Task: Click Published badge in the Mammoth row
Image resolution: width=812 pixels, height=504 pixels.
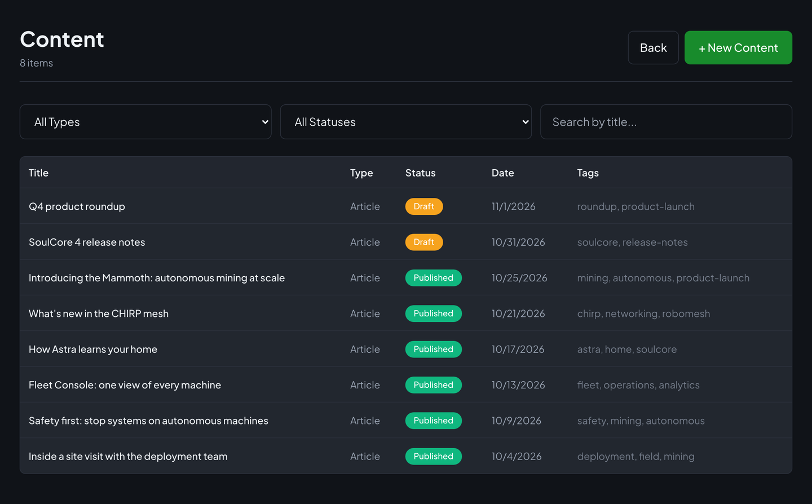Action: tap(434, 278)
